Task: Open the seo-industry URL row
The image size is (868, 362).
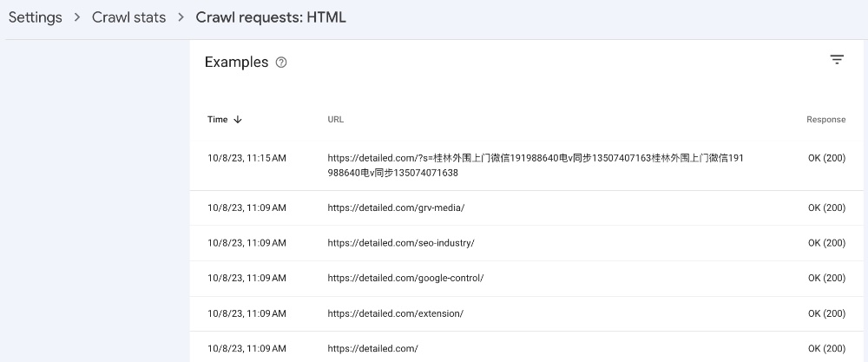Action: pos(526,243)
